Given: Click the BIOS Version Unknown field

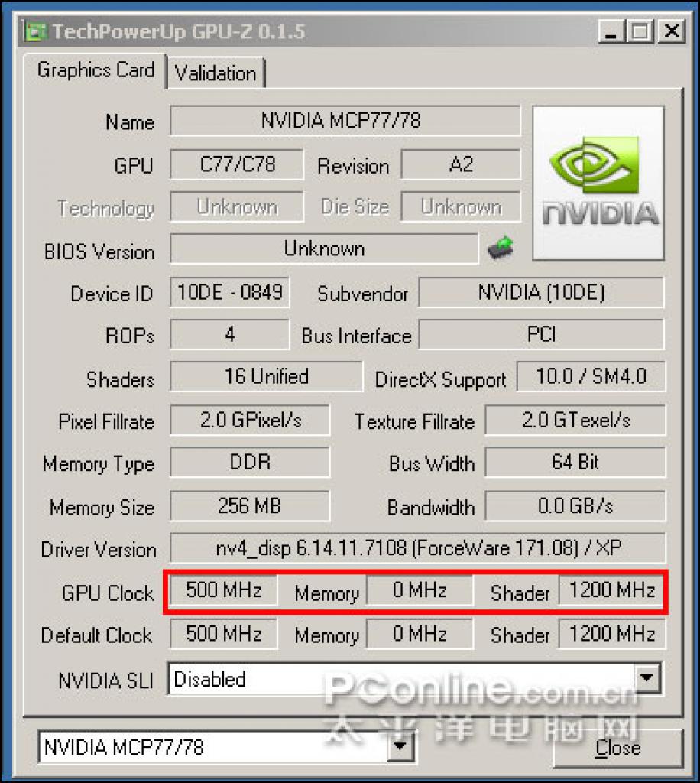Looking at the screenshot, I should click(x=324, y=249).
